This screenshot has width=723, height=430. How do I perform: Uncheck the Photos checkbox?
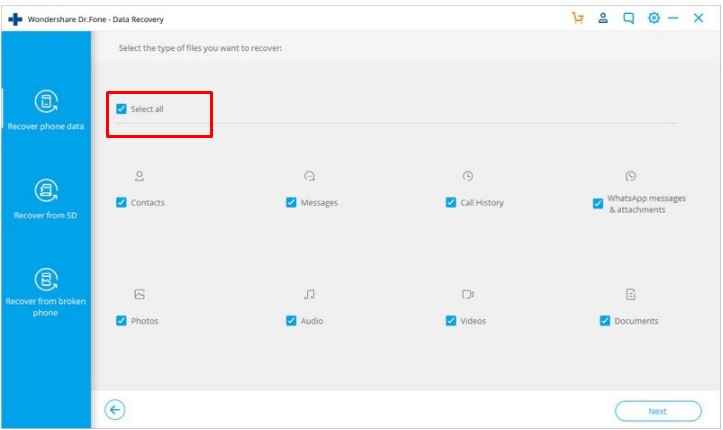(121, 321)
